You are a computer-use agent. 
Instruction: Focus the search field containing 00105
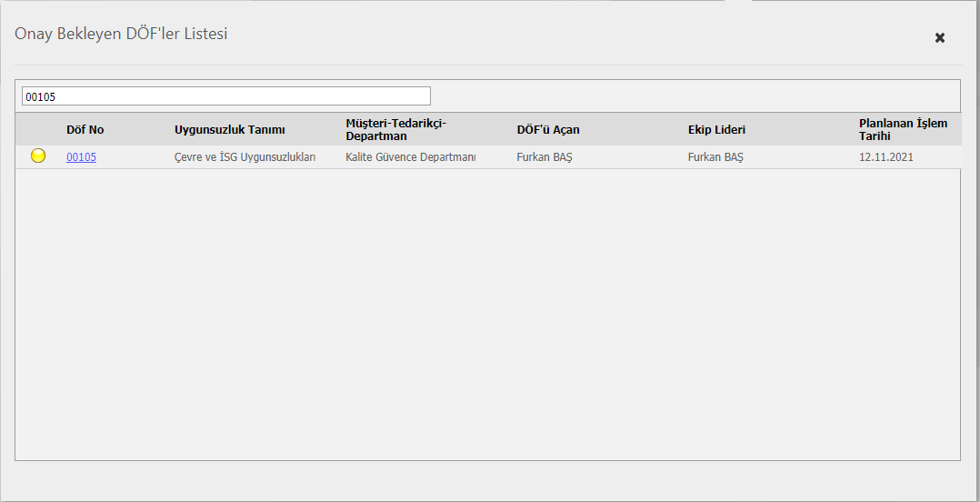[225, 96]
